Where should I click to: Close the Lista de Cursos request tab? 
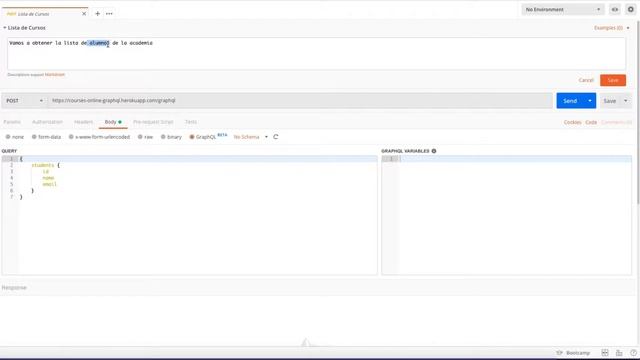84,13
